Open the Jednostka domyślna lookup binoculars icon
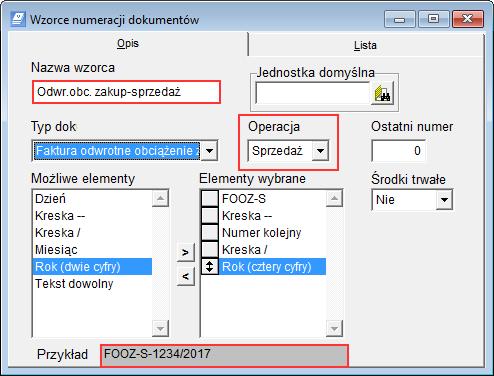 pos(382,93)
